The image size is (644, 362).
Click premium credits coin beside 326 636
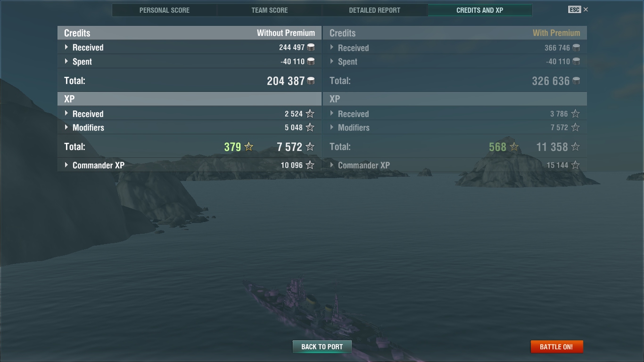click(576, 81)
